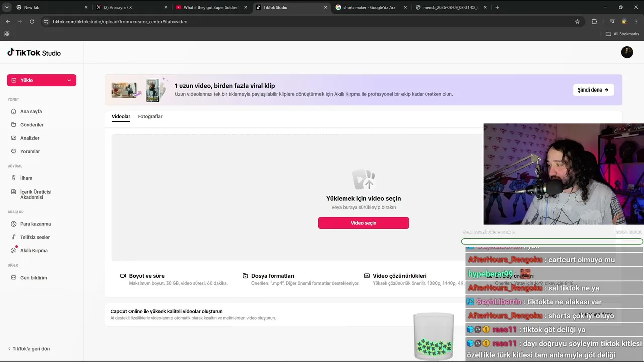Go back via TikTok'a geri dön link
The height and width of the screenshot is (362, 644).
tap(29, 349)
